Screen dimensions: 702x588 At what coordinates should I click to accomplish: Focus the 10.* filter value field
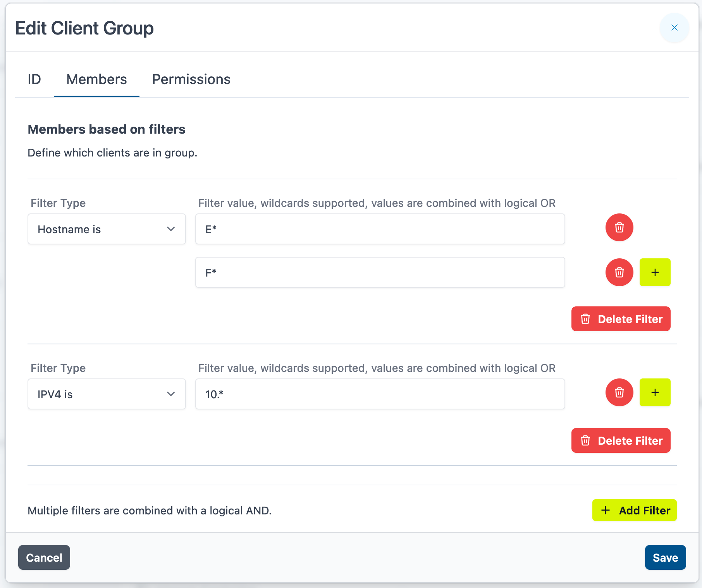coord(380,394)
